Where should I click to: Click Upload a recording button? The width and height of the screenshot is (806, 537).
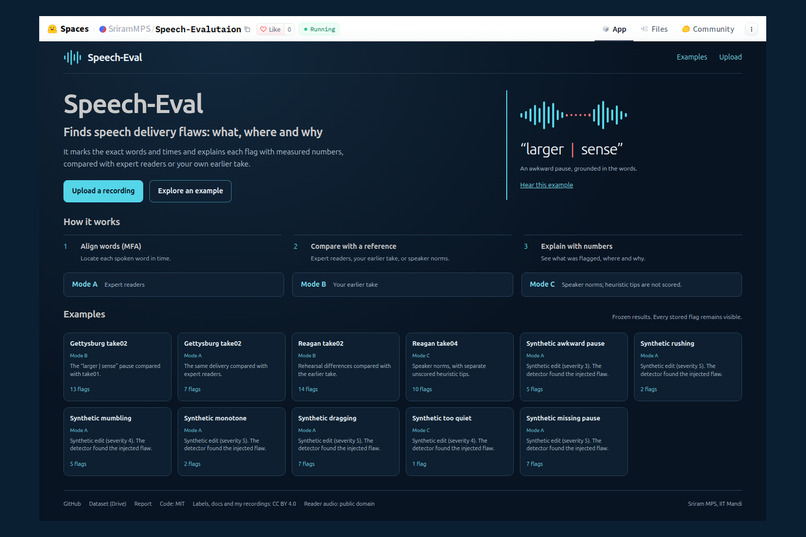point(103,191)
